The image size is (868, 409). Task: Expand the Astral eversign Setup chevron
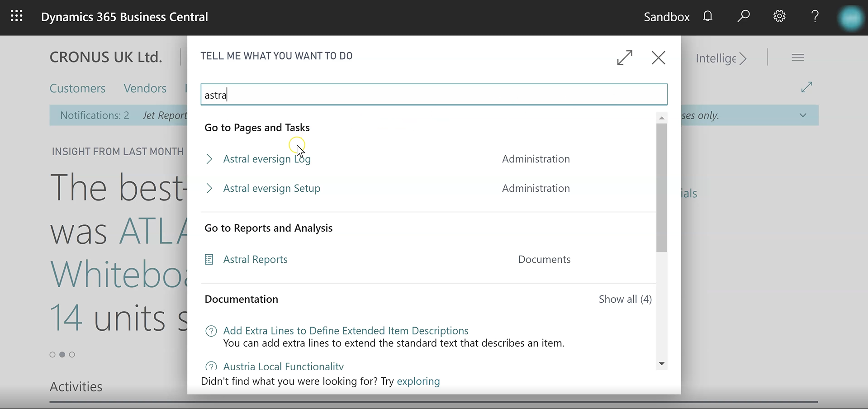(209, 188)
